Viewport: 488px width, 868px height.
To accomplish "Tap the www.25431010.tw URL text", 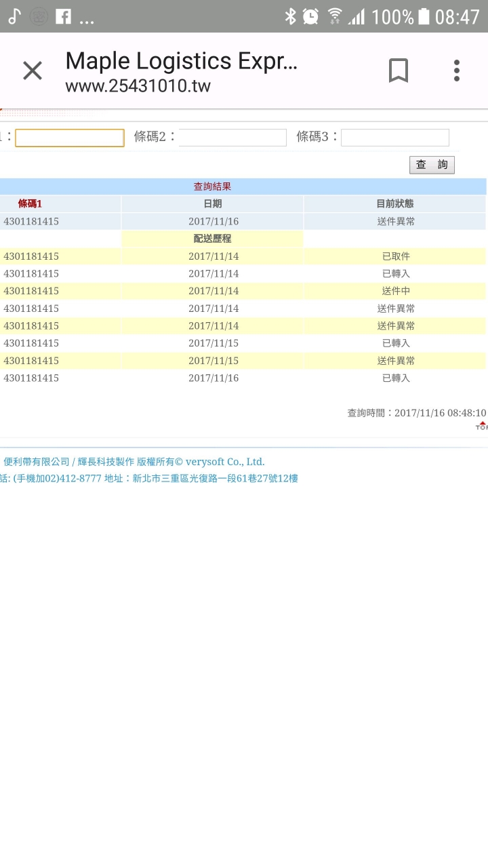I will click(x=138, y=86).
